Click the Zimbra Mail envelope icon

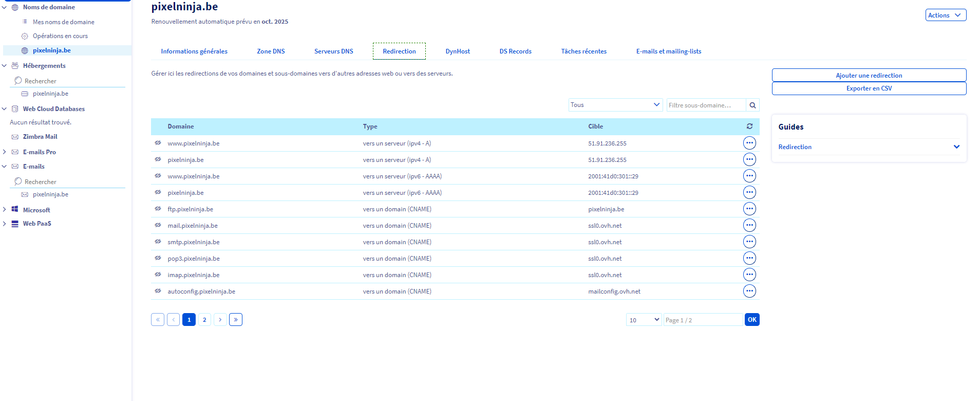pos(15,137)
